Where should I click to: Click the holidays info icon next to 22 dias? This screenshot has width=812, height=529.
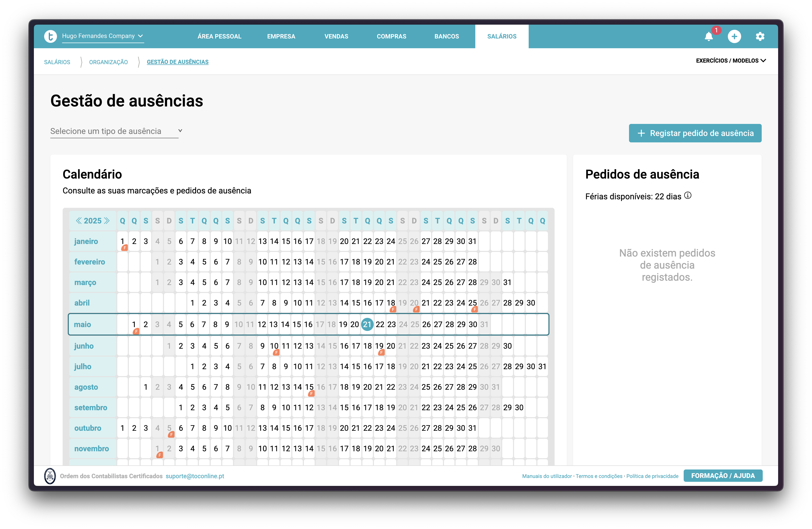(688, 195)
